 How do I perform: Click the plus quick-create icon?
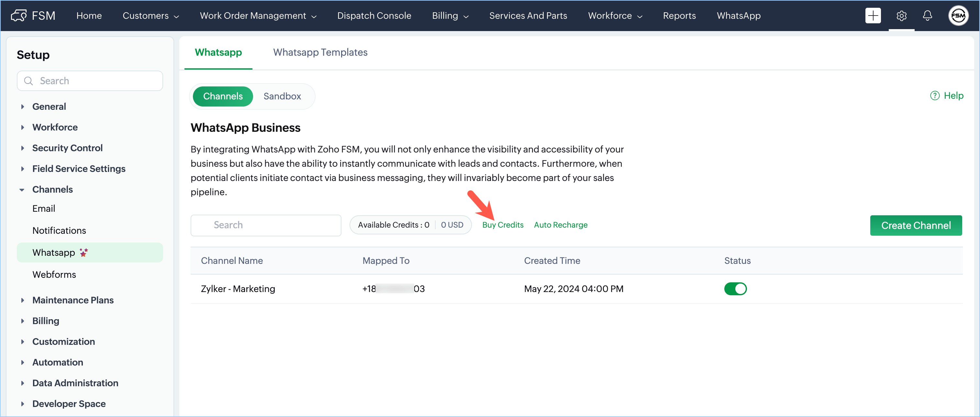pos(873,15)
